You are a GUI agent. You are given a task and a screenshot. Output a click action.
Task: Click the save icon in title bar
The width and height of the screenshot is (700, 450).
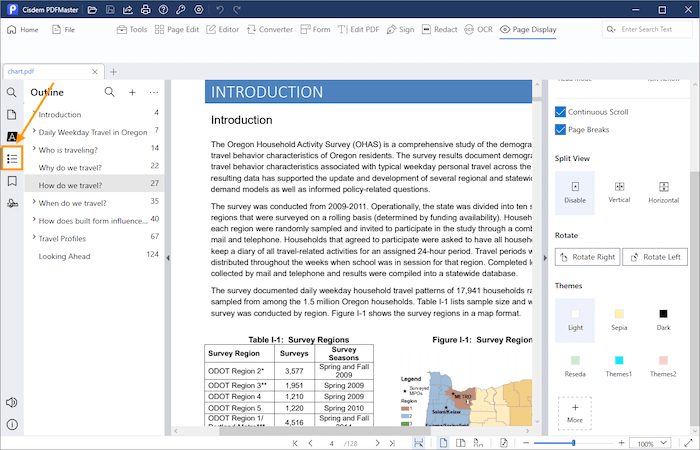point(110,9)
